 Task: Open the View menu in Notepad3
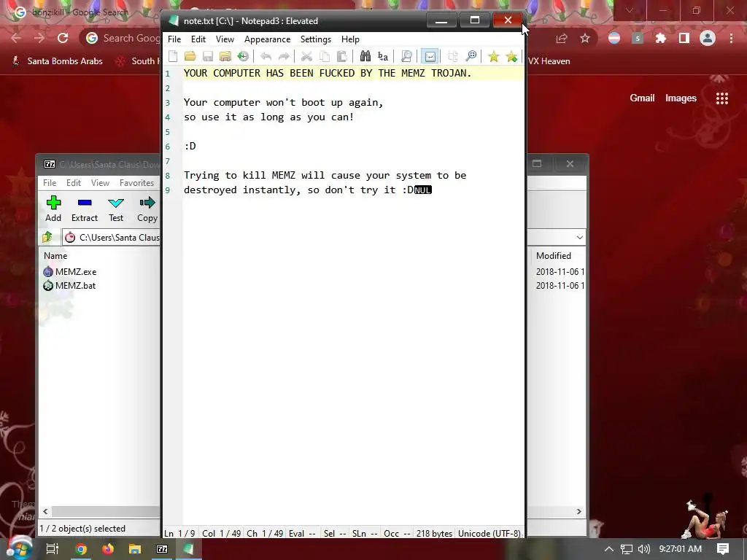click(x=225, y=39)
